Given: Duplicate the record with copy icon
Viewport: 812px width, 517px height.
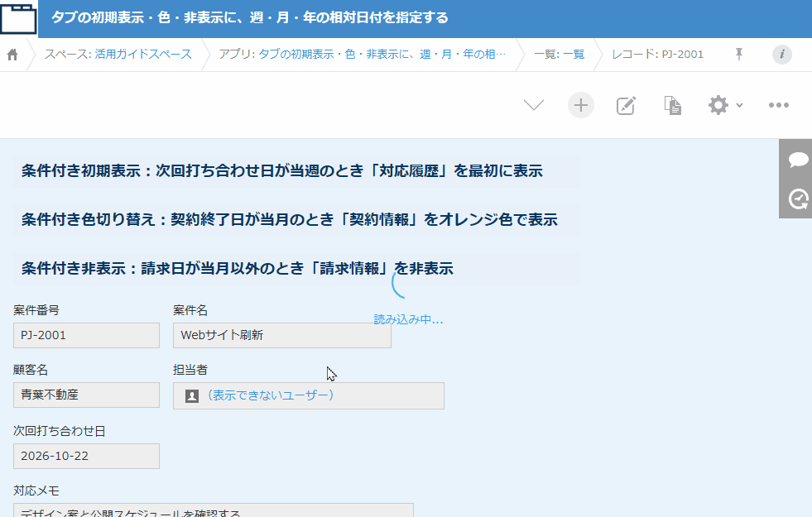Looking at the screenshot, I should coord(673,106).
